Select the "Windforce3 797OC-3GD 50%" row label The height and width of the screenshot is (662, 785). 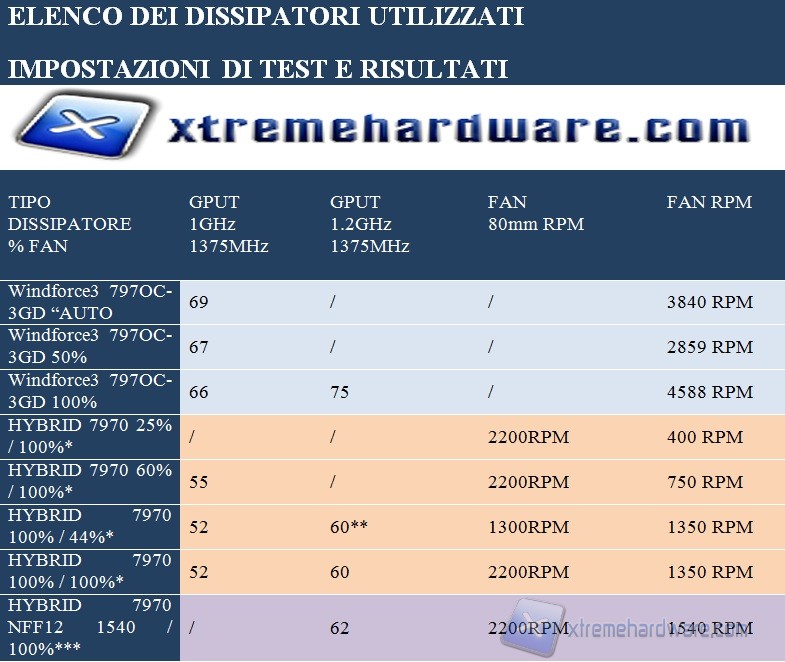point(90,347)
